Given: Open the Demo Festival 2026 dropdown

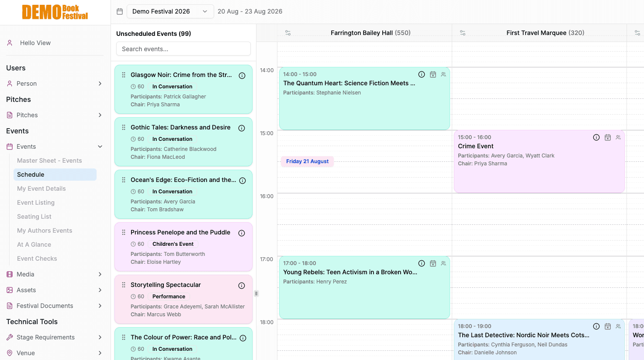Looking at the screenshot, I should (170, 11).
